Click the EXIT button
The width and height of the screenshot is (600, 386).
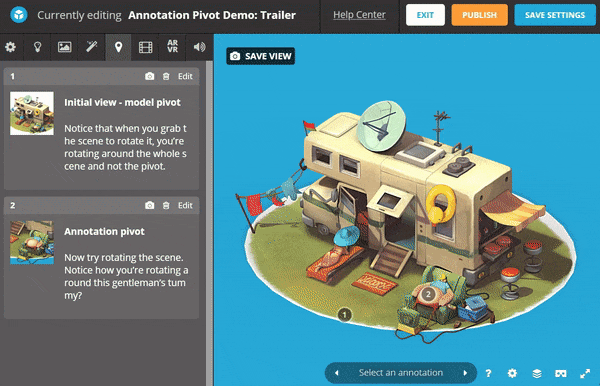(425, 15)
